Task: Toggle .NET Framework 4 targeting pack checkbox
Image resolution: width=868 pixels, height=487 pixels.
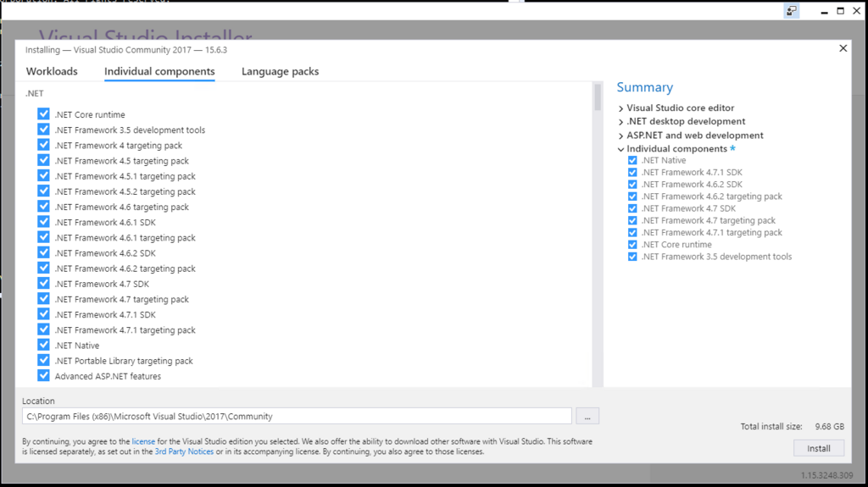Action: click(43, 145)
